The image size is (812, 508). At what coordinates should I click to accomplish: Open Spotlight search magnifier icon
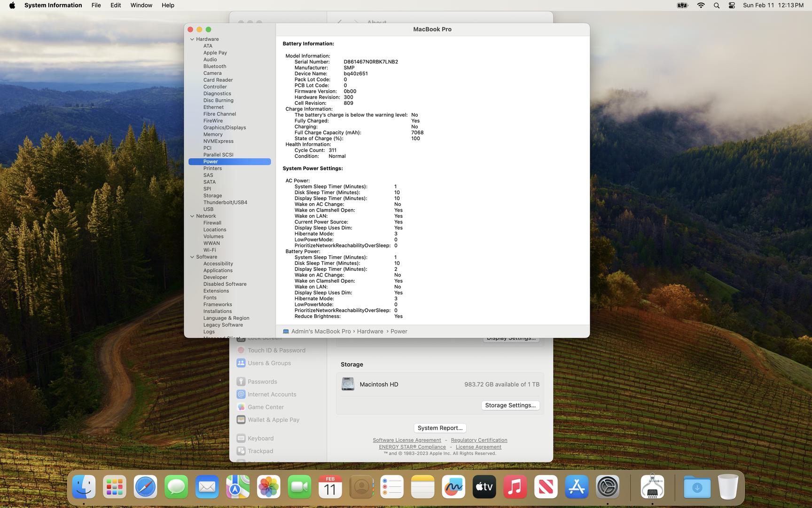click(x=716, y=5)
